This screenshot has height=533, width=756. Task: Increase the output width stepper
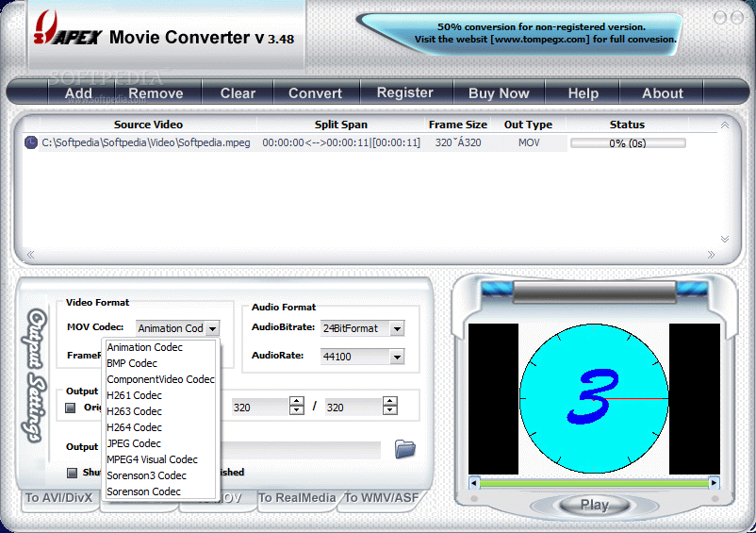tap(297, 401)
